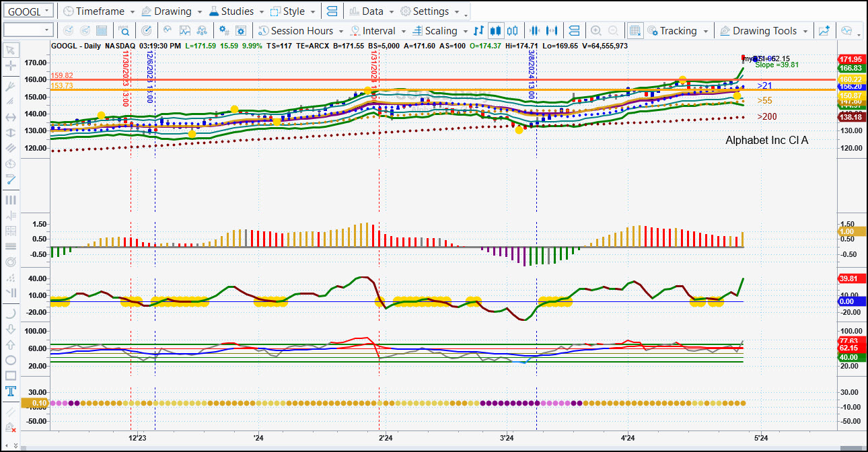
Task: Click the zoom in magnifier
Action: (596, 31)
